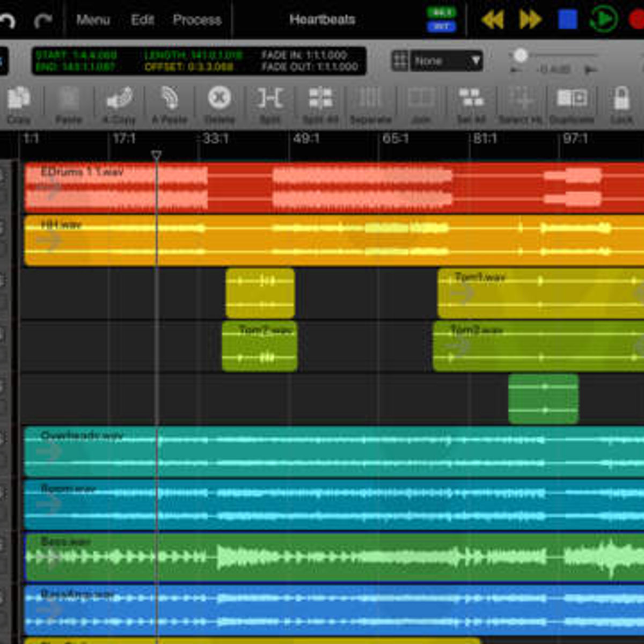Toggle the snap grid icon beside None
The height and width of the screenshot is (644, 644).
(400, 61)
